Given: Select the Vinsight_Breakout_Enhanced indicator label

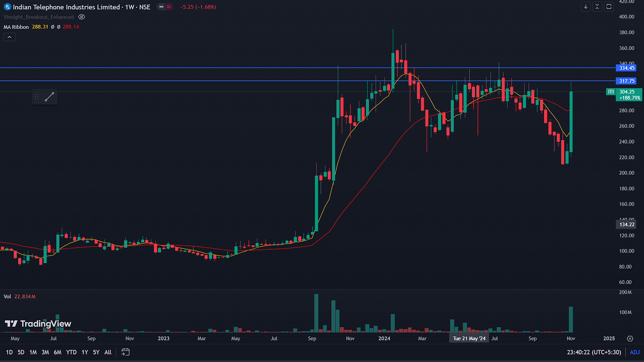Looking at the screenshot, I should (38, 17).
